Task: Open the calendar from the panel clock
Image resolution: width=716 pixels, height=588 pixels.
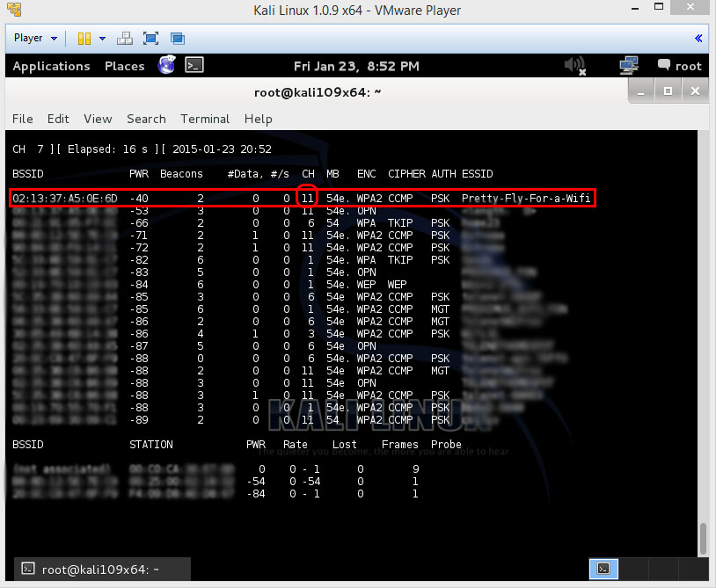Action: pos(356,66)
